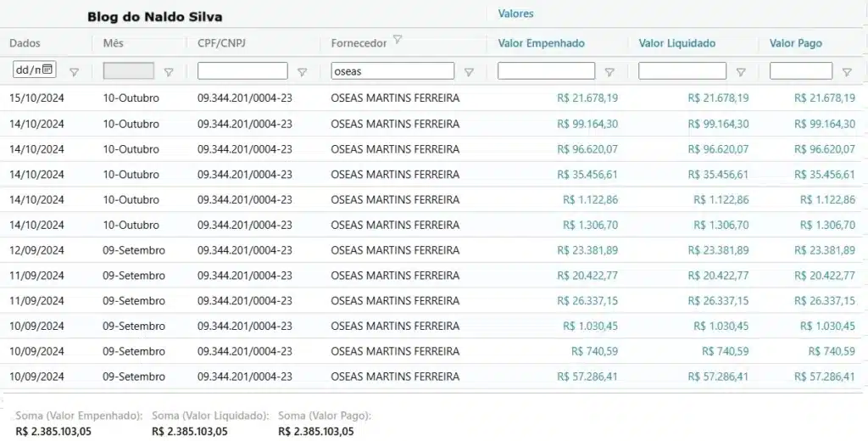
Task: Click the R$ 21.678,19 Valor Liquidado cell
Action: point(718,98)
